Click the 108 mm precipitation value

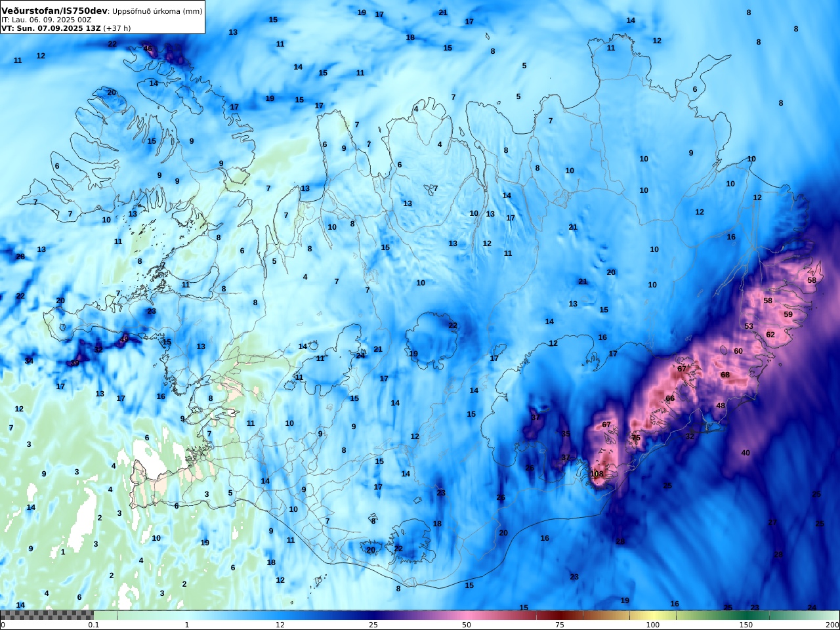pos(597,474)
